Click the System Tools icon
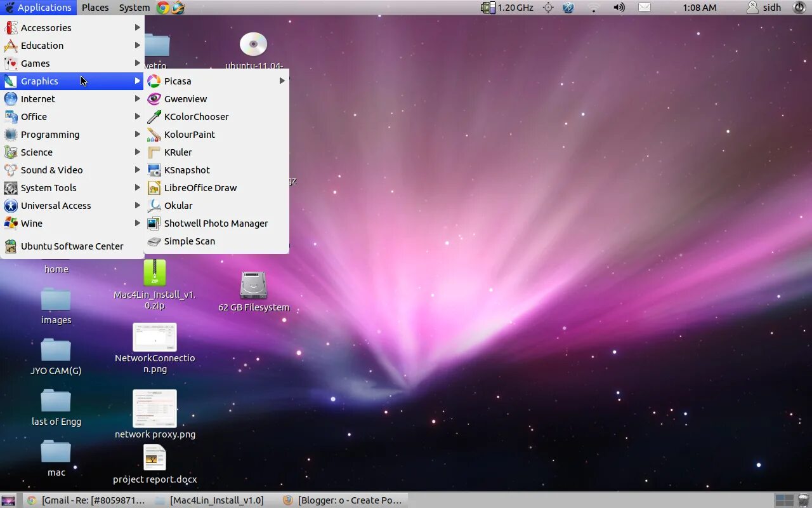 coord(11,188)
